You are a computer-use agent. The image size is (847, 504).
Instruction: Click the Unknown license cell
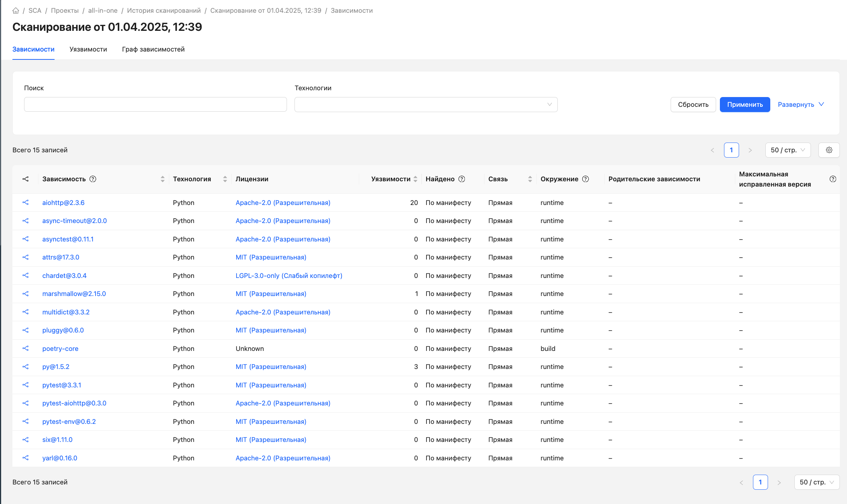pyautogui.click(x=250, y=349)
